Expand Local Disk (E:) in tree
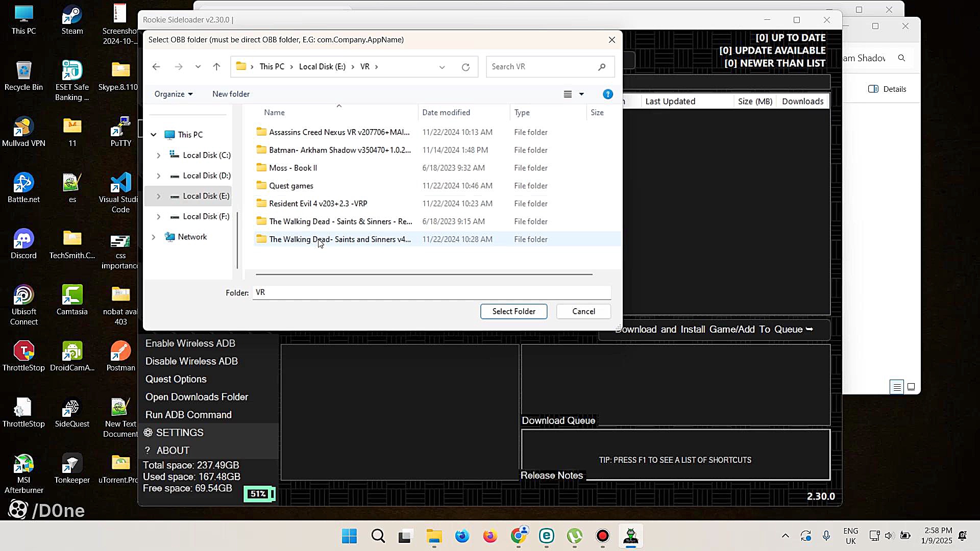980x551 pixels. point(158,196)
